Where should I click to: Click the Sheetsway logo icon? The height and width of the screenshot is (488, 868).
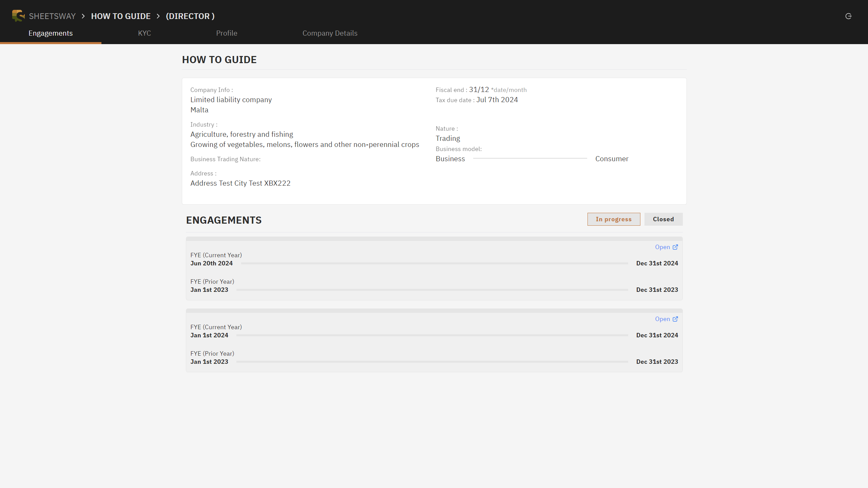(18, 16)
